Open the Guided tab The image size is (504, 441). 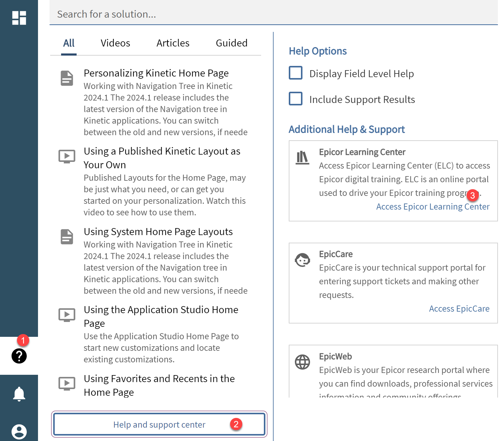coord(232,43)
